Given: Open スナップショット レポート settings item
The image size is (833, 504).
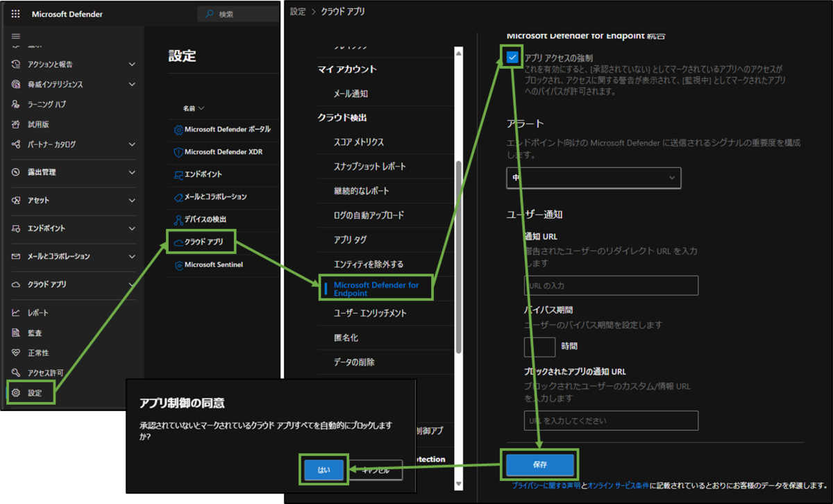Looking at the screenshot, I should (x=370, y=167).
